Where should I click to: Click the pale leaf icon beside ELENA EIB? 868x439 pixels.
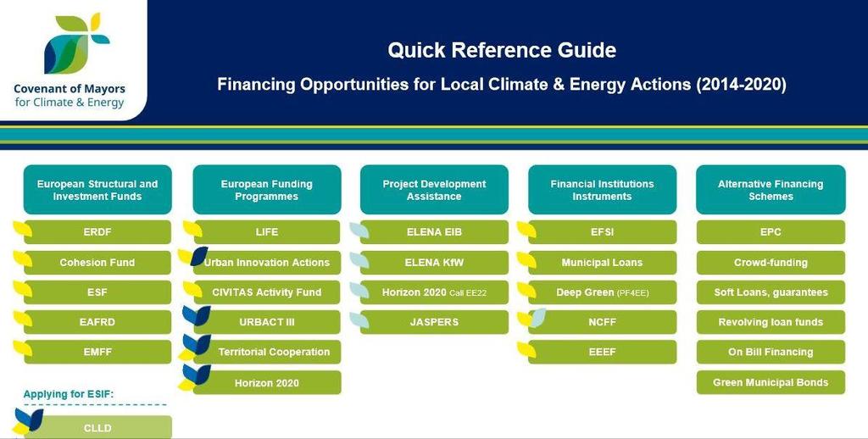pyautogui.click(x=359, y=230)
